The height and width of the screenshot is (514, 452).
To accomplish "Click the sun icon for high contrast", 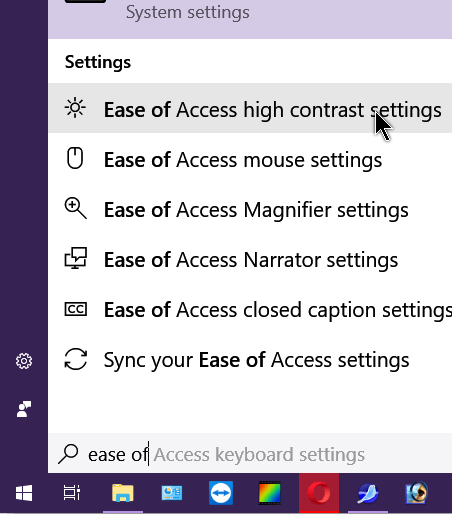I will [75, 108].
